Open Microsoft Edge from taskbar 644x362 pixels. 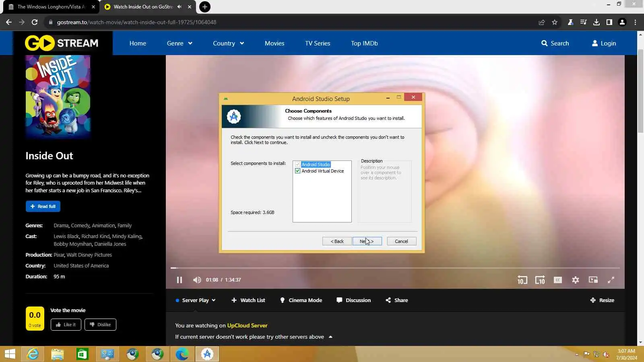coord(182,354)
